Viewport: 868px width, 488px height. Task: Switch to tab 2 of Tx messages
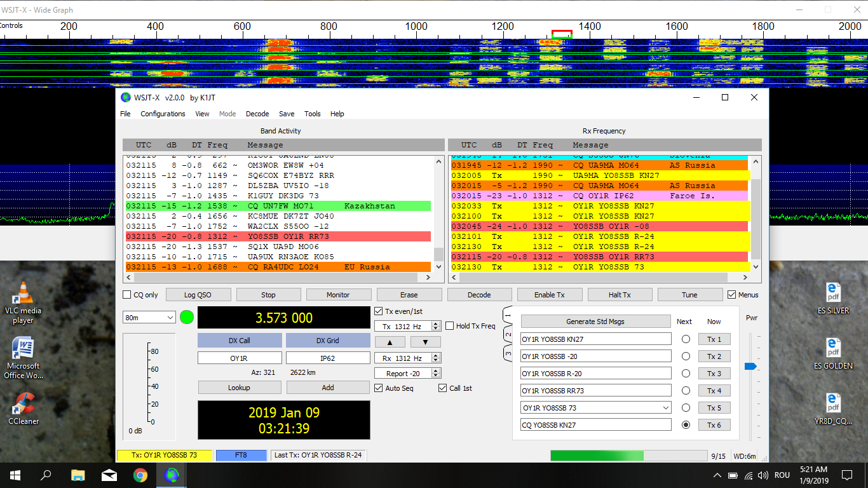point(508,334)
